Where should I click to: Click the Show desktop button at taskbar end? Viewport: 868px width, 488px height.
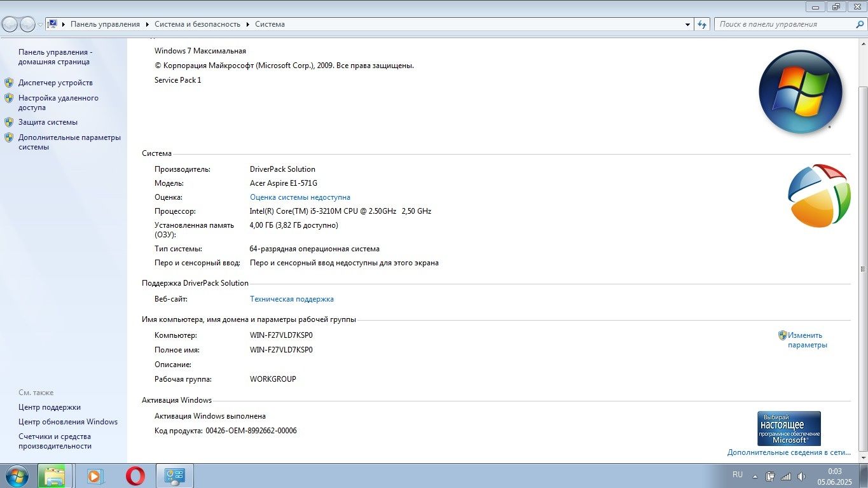[864, 476]
